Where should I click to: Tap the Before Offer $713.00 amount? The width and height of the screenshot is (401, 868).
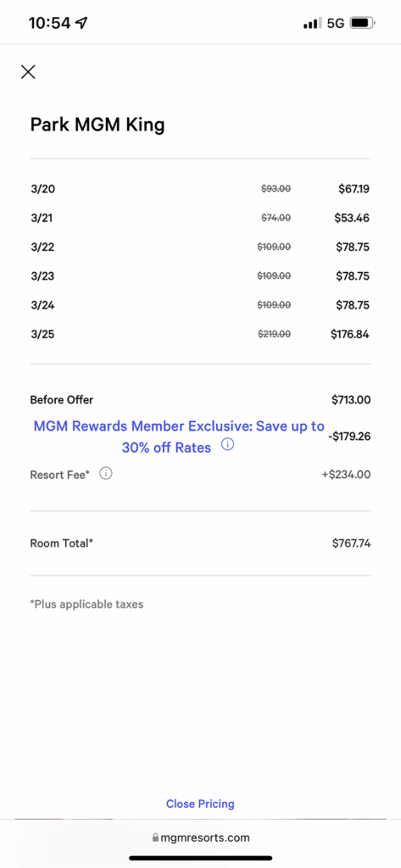click(351, 400)
